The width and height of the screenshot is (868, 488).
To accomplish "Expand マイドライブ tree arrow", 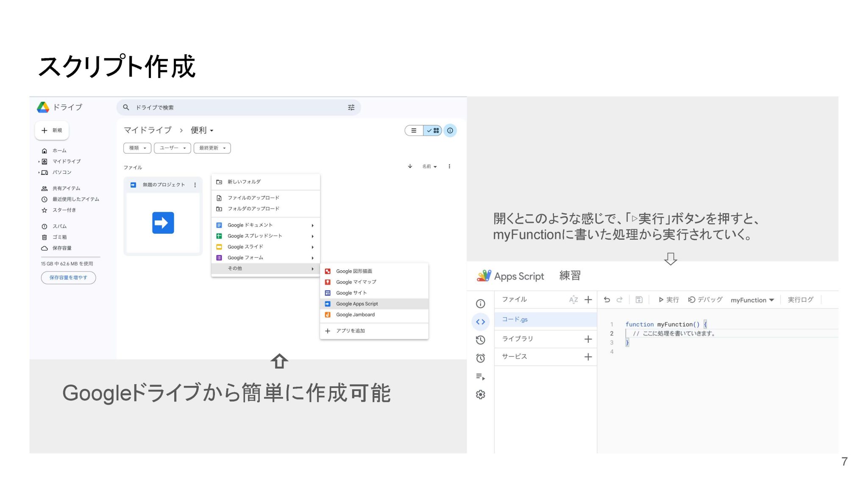I will 39,161.
